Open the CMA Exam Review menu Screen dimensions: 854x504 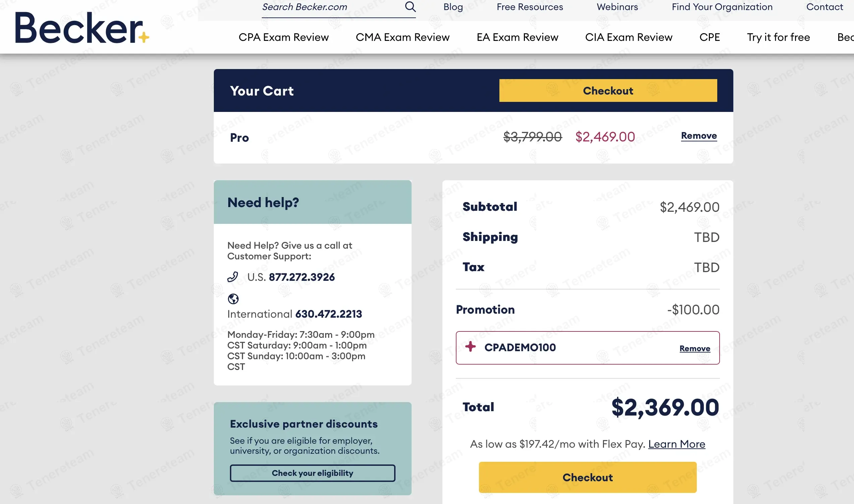click(x=403, y=37)
